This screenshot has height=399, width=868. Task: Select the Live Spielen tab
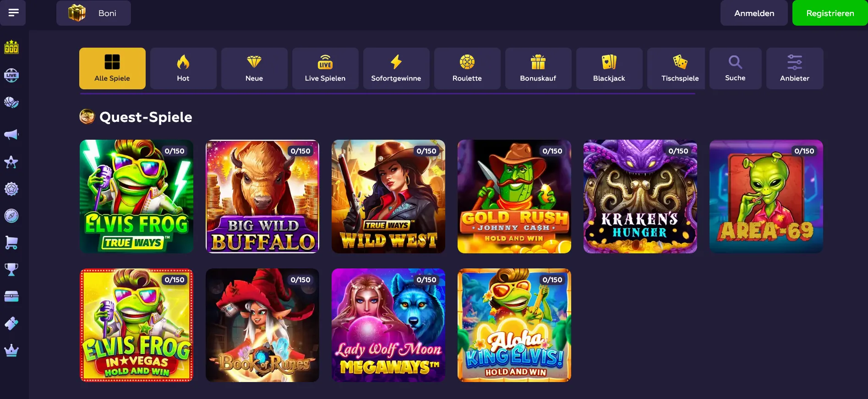click(x=325, y=68)
